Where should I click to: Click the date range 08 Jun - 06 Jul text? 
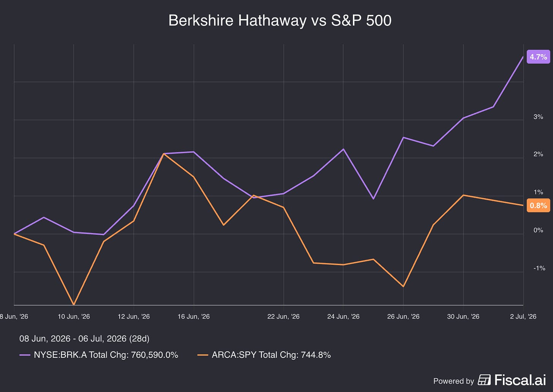tap(84, 338)
